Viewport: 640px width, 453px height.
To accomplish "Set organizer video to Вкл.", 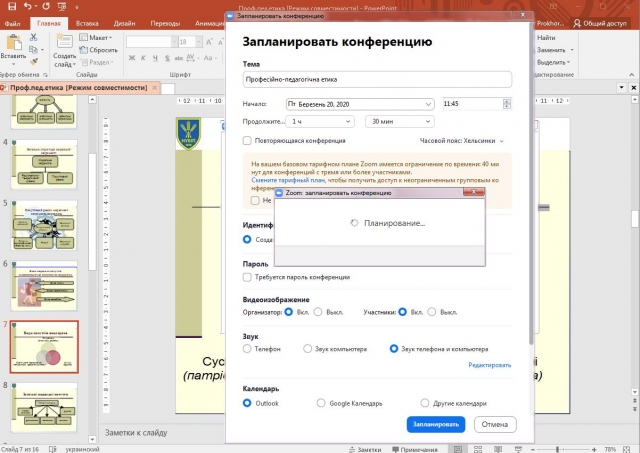I will click(289, 312).
